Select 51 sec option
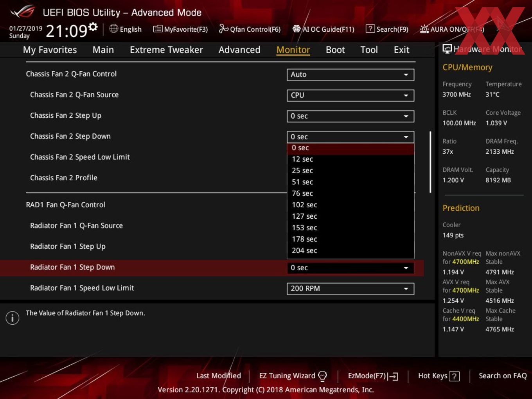Viewport: 532px width, 399px height. coord(350,182)
